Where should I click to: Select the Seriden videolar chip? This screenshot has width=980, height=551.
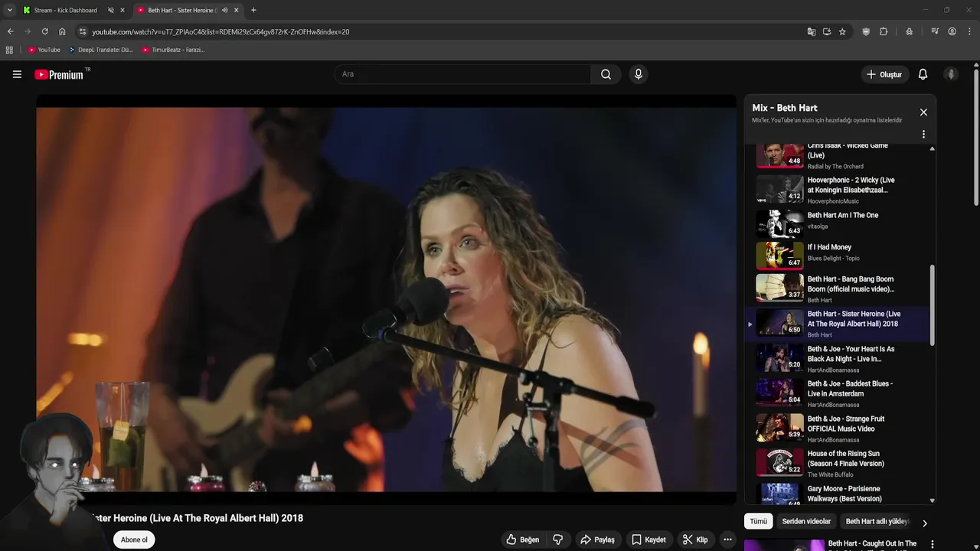pos(806,521)
